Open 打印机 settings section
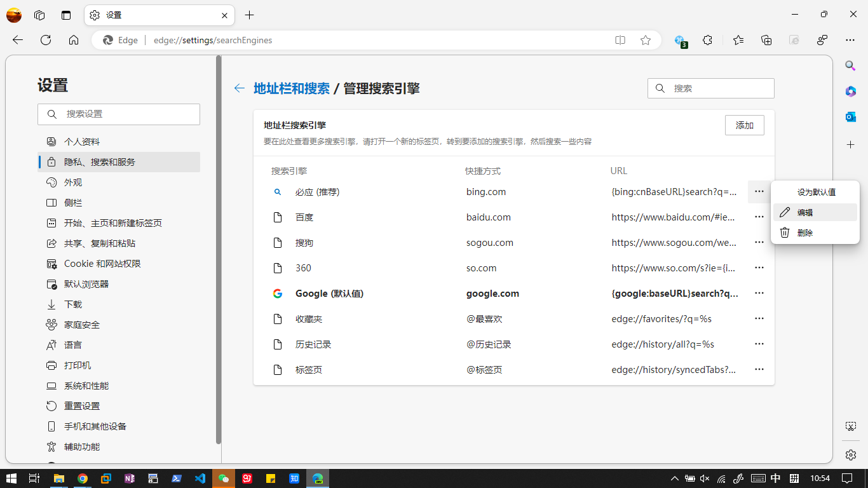868x488 pixels. pyautogui.click(x=119, y=365)
